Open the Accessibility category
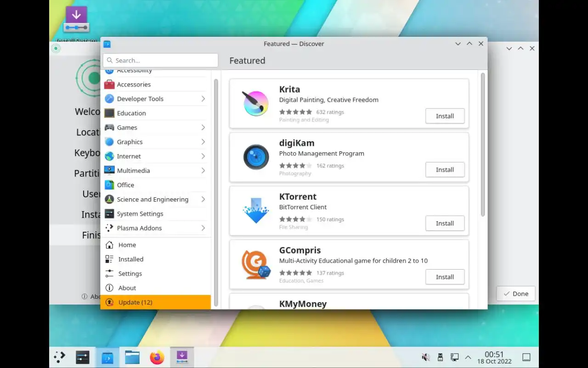This screenshot has width=588, height=368. [156, 72]
